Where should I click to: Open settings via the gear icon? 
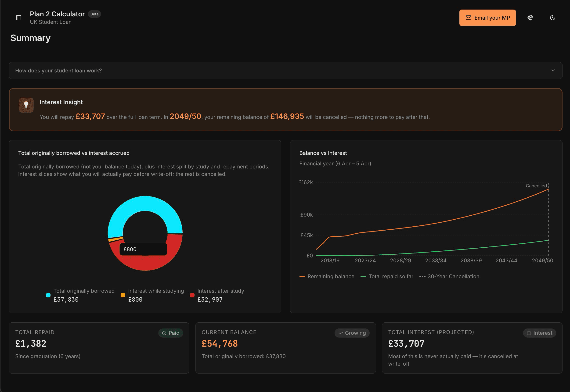(530, 18)
